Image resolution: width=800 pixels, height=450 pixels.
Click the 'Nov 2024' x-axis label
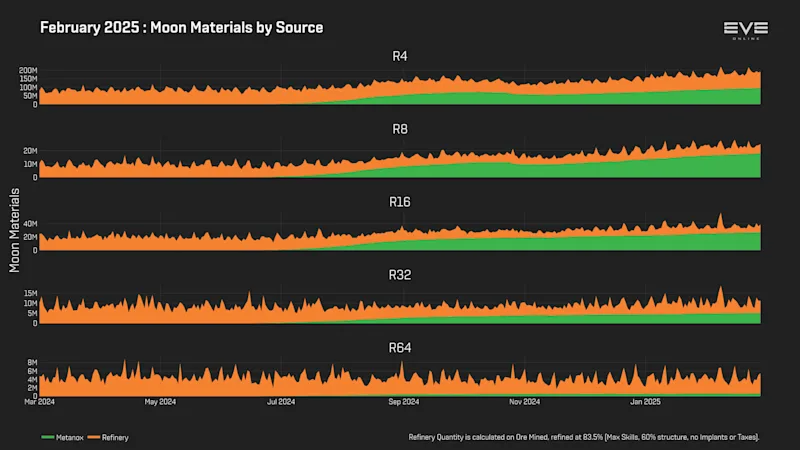coord(524,402)
